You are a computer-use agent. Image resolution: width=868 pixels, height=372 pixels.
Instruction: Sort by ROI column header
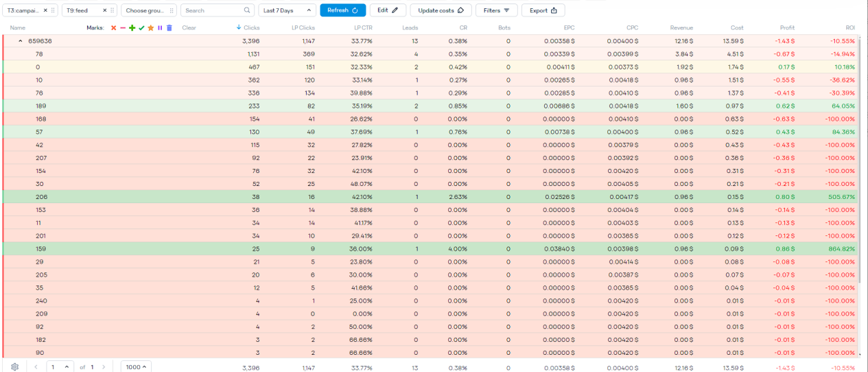tap(850, 28)
